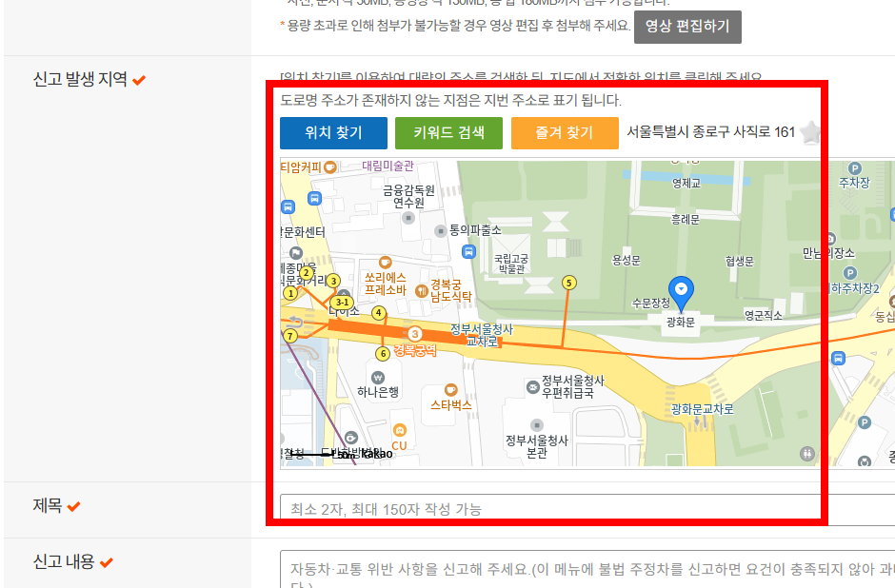Click the kakao logo on the map

pyautogui.click(x=375, y=453)
